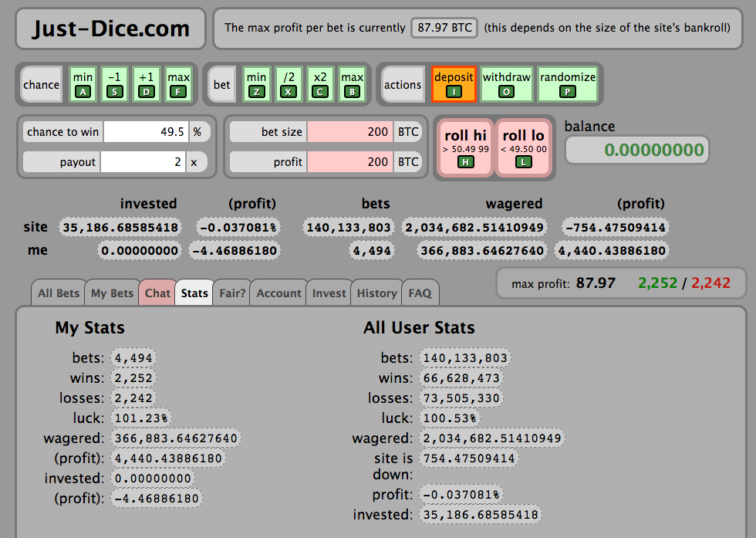Roll hi over 50.49 99

coord(466,148)
